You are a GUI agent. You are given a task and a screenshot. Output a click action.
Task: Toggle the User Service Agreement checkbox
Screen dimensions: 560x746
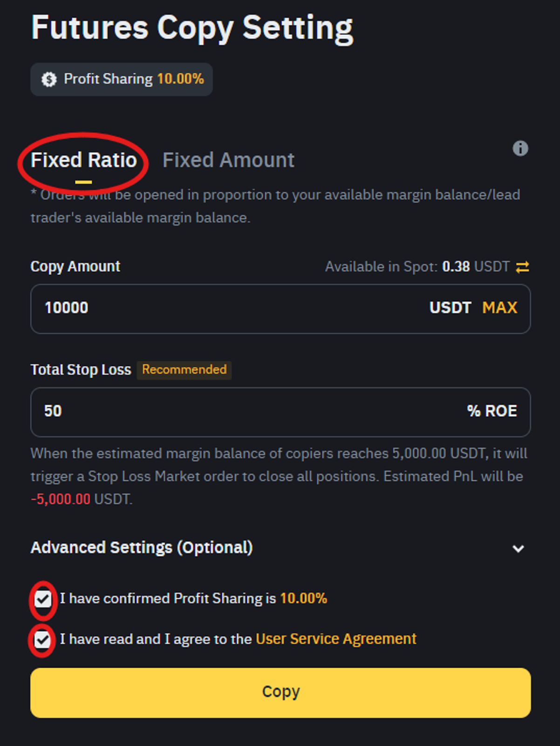tap(42, 639)
